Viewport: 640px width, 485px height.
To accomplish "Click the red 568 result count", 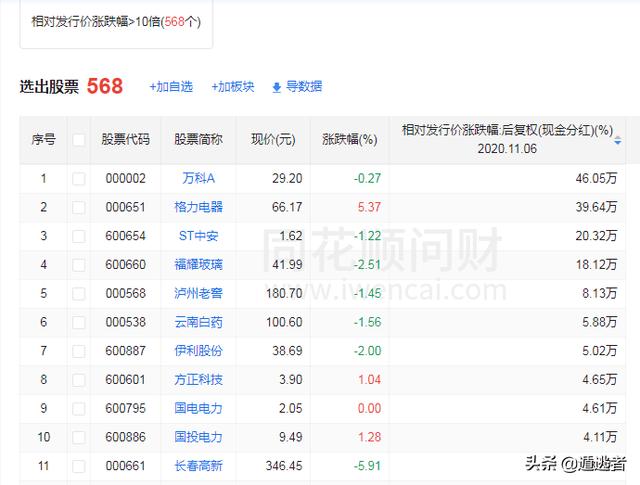I will pos(105,86).
